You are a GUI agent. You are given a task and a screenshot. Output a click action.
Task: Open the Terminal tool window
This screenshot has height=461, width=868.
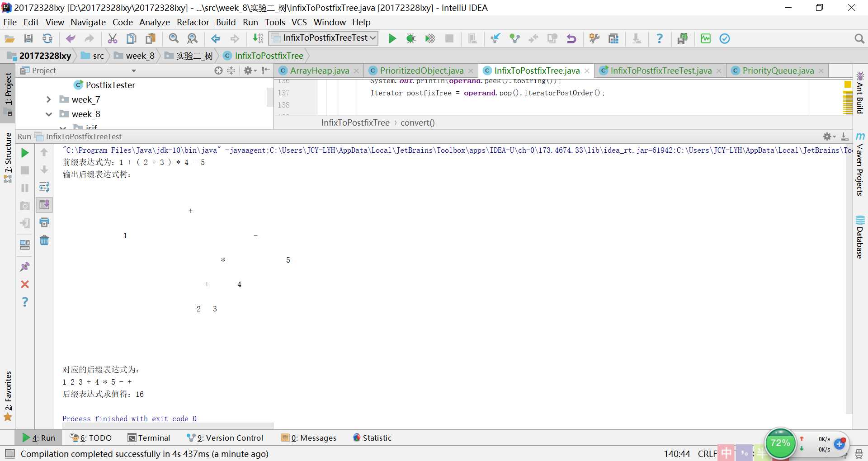(x=149, y=437)
